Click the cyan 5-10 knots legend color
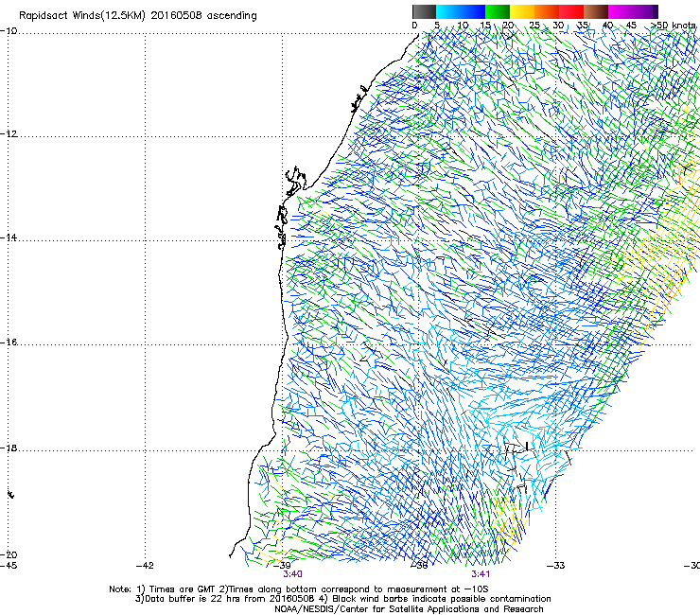This screenshot has height=615, width=700. point(448,11)
